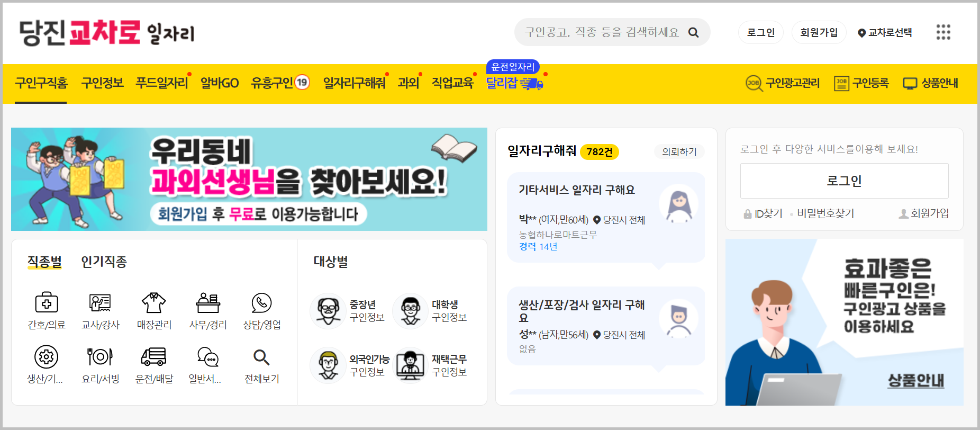
Task: Select the 사무/경리 desk icon
Action: [x=208, y=303]
